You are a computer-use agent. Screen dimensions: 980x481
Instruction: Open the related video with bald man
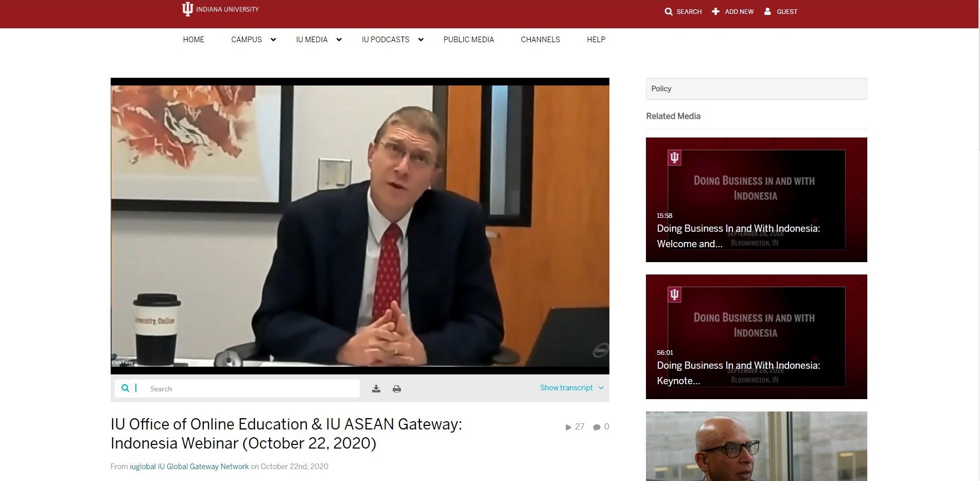[756, 446]
